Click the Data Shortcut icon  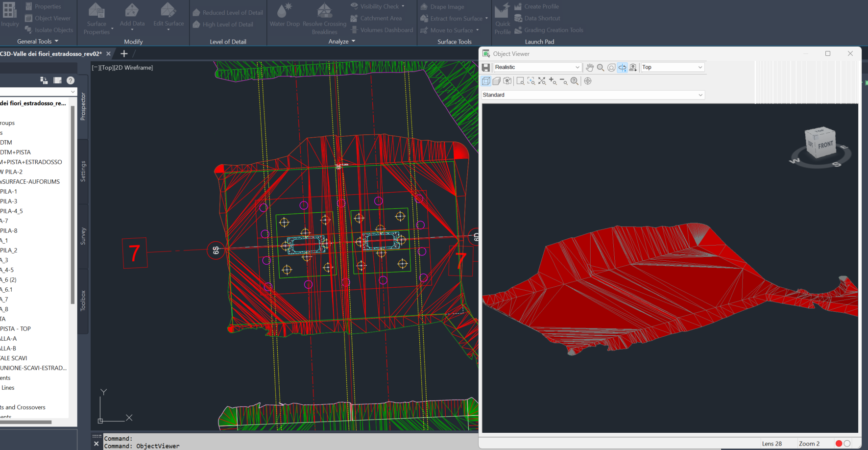[518, 18]
